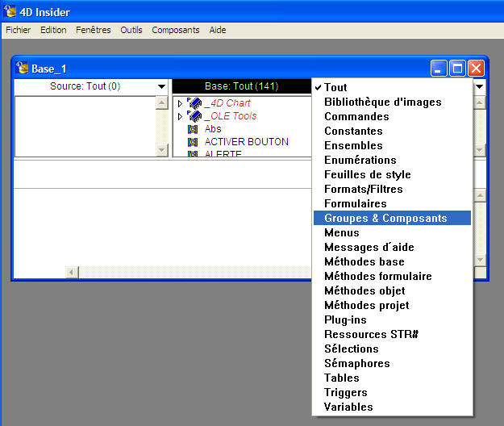Click the 4D Insider application icon
The width and height of the screenshot is (504, 426).
tap(10, 11)
